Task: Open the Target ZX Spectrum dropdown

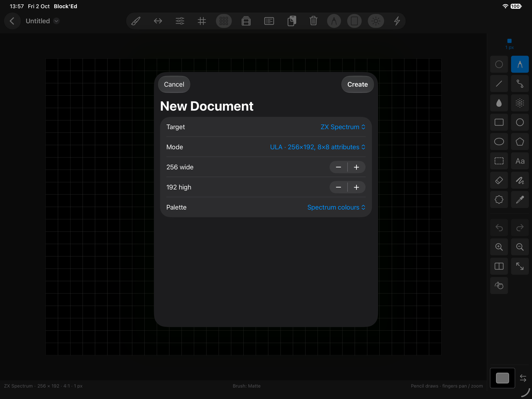Action: pos(343,127)
